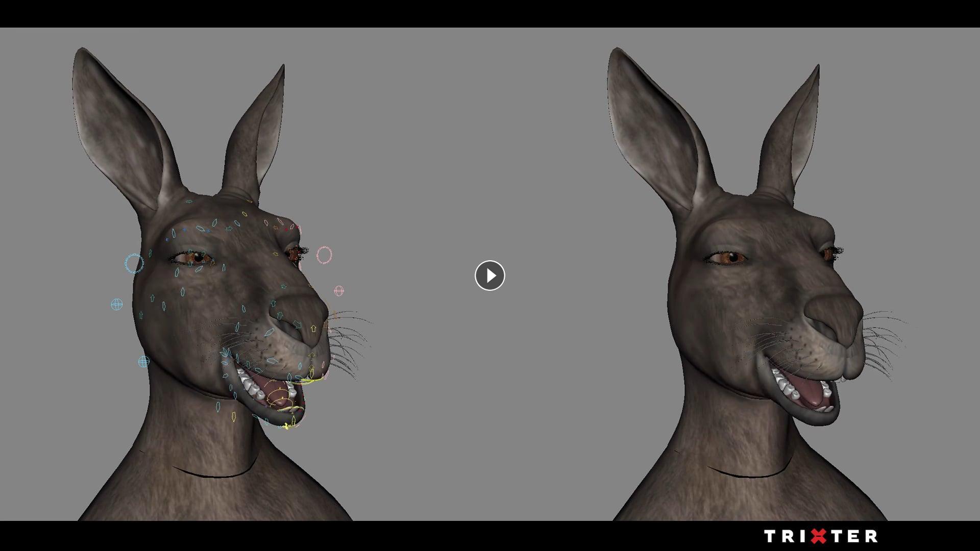Select the large blue circle control beside the left cheek
Image resolution: width=980 pixels, height=551 pixels.
pyautogui.click(x=134, y=263)
